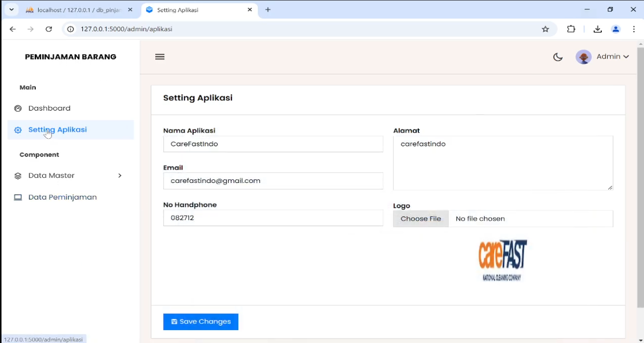
Task: Focus the Email input field
Action: coord(273,181)
